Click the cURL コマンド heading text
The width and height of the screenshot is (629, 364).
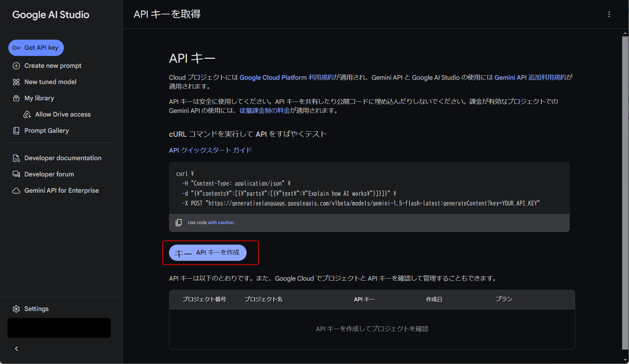[248, 134]
